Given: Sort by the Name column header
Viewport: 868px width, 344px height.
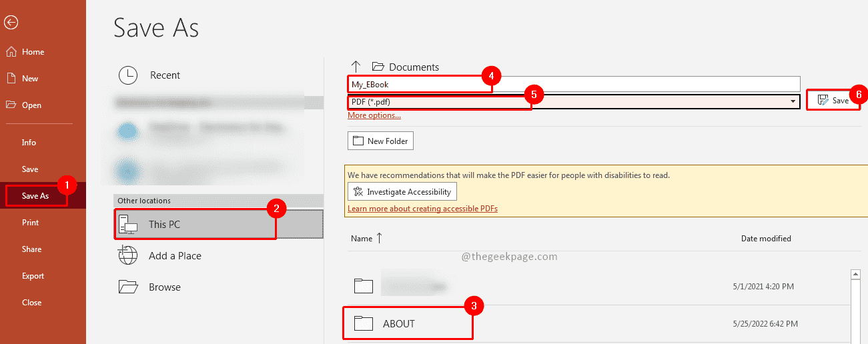Looking at the screenshot, I should point(367,238).
